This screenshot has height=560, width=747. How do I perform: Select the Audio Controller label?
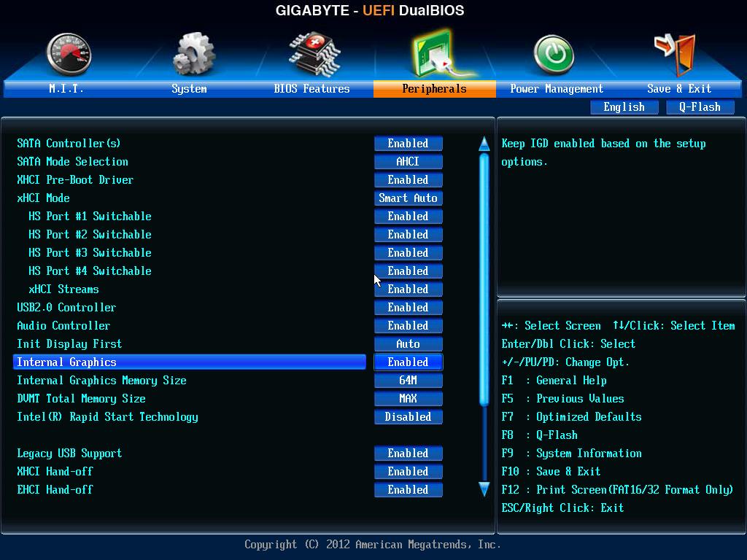point(63,326)
